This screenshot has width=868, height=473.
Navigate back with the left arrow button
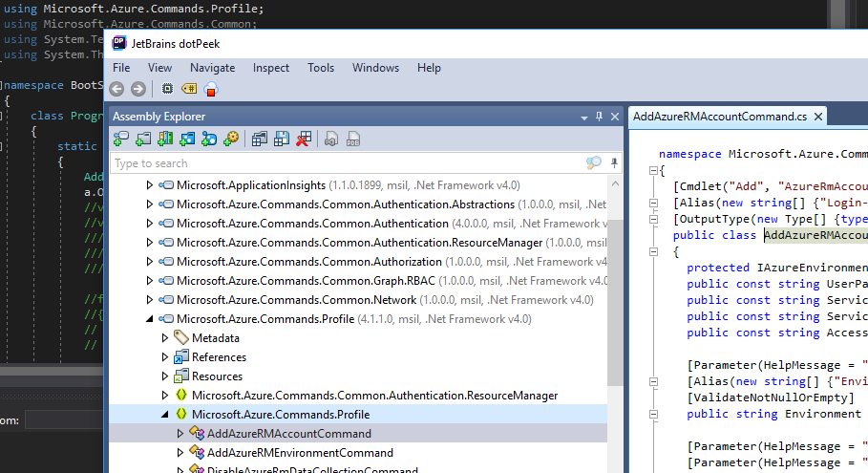[116, 89]
